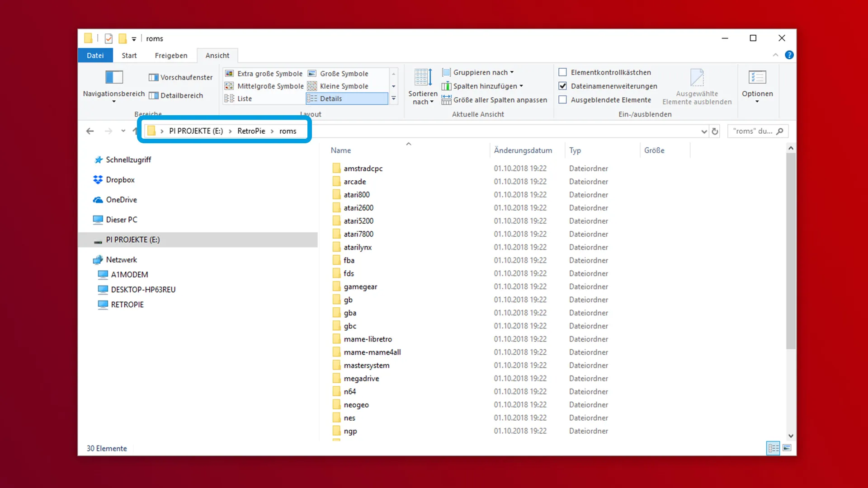Expand the address bar history dropdown
The height and width of the screenshot is (488, 868).
coord(704,131)
